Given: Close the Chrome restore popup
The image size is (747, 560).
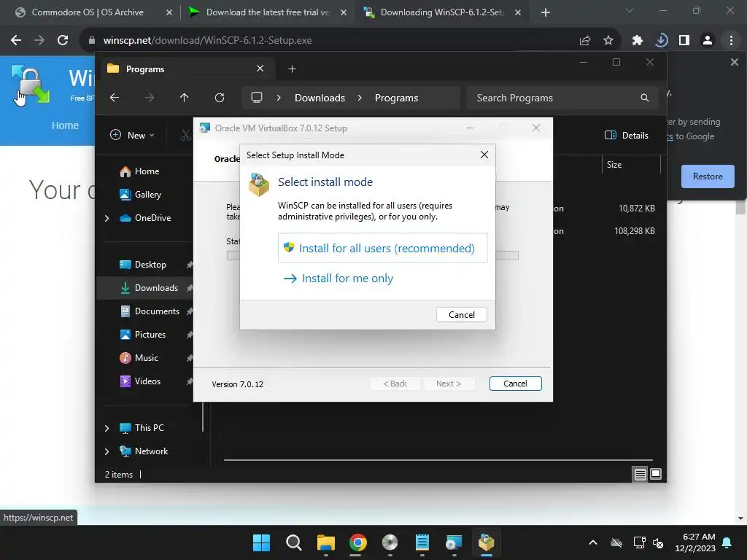Looking at the screenshot, I should [x=734, y=63].
